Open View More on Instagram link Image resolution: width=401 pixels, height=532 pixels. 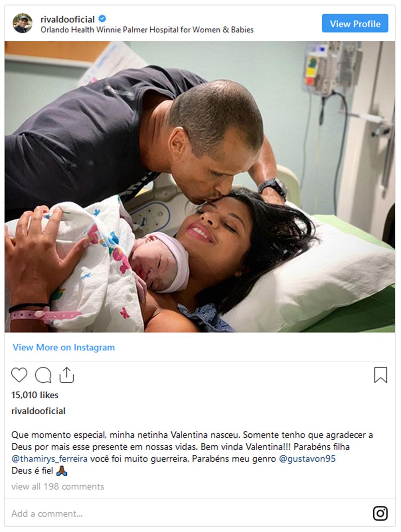[x=64, y=347]
